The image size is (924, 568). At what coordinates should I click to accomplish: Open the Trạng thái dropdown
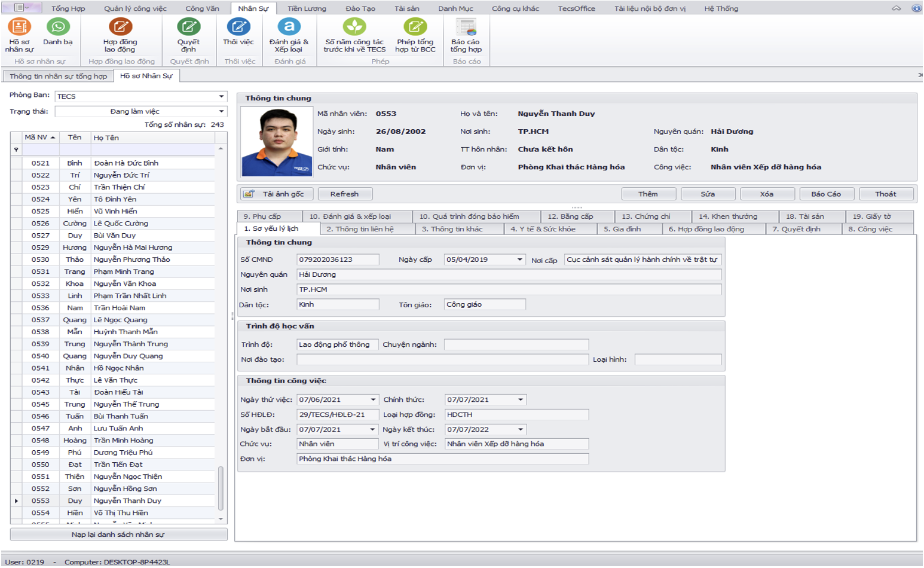click(x=222, y=111)
